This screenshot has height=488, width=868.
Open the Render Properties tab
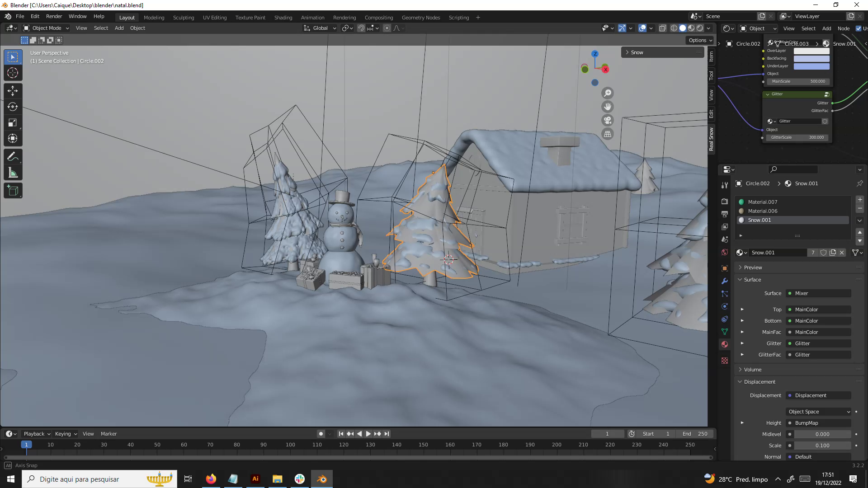tap(725, 202)
